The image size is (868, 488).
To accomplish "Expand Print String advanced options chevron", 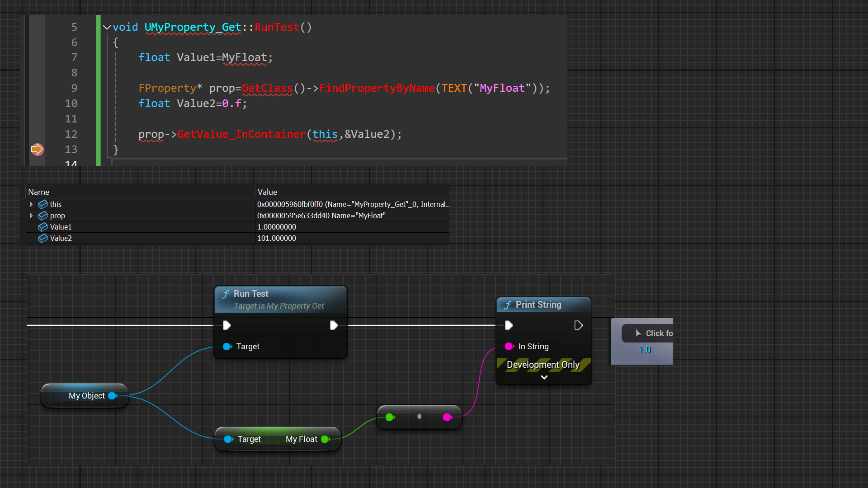I will [544, 377].
